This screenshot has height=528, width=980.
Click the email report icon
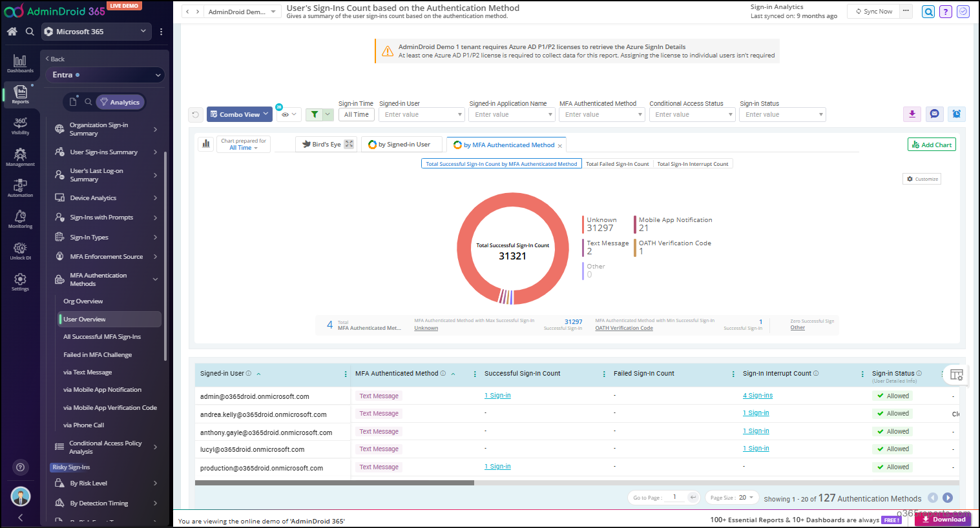(x=934, y=114)
